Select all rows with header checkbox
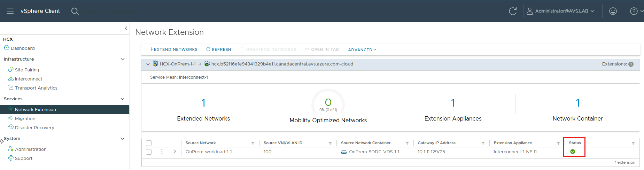The image size is (644, 170). (x=149, y=143)
